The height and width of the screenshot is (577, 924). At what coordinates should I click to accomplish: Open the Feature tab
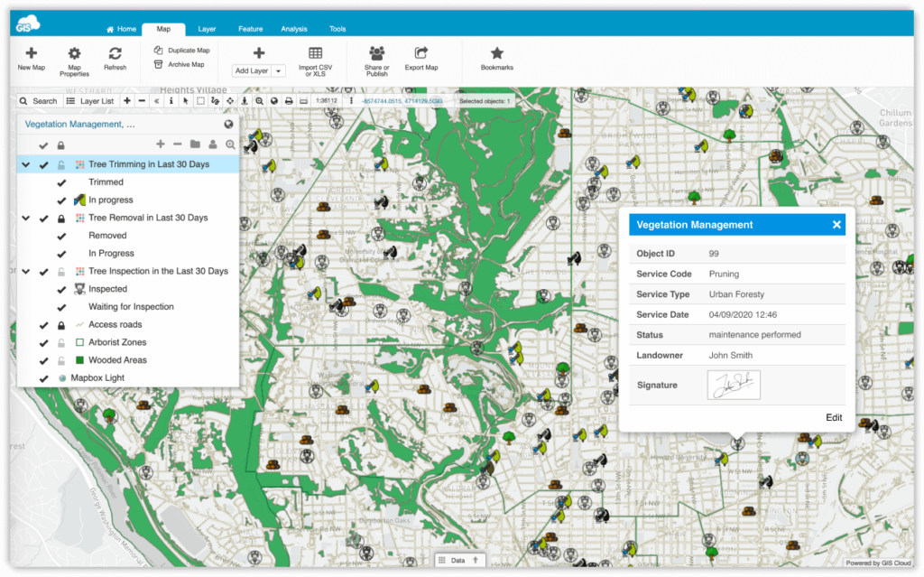(x=251, y=29)
